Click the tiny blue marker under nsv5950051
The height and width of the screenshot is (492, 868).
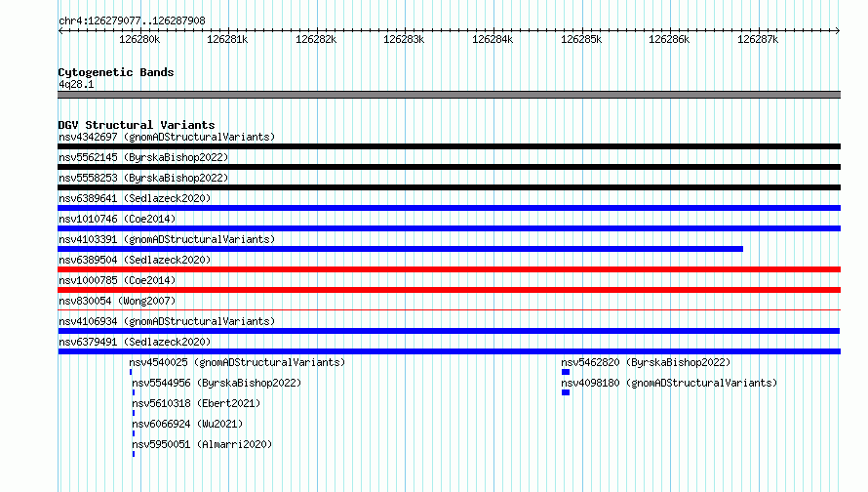(x=134, y=454)
